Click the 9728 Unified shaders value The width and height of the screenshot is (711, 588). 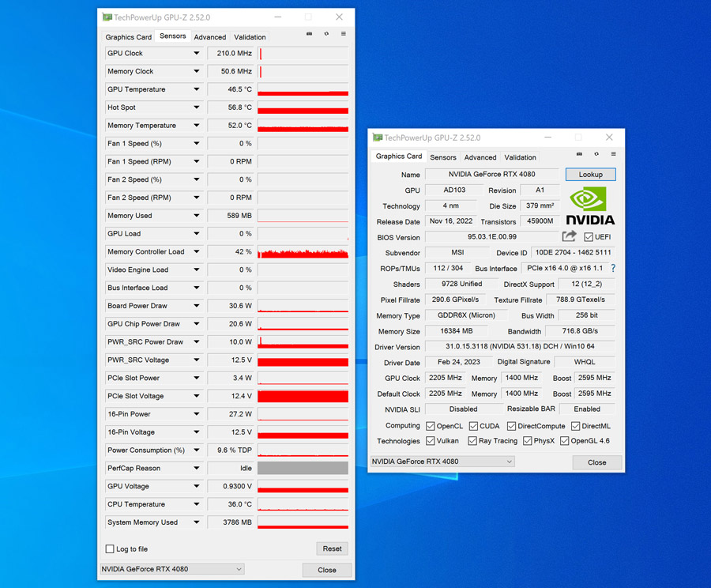tap(461, 284)
